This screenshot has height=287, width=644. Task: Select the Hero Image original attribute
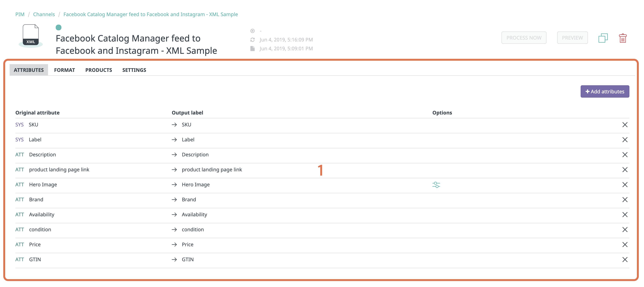(x=43, y=185)
